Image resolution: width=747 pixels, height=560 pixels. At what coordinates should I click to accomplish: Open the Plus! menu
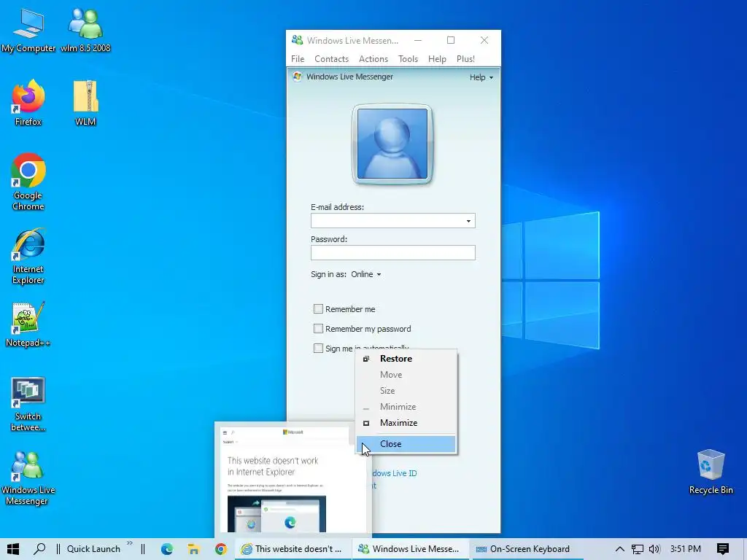(x=465, y=59)
